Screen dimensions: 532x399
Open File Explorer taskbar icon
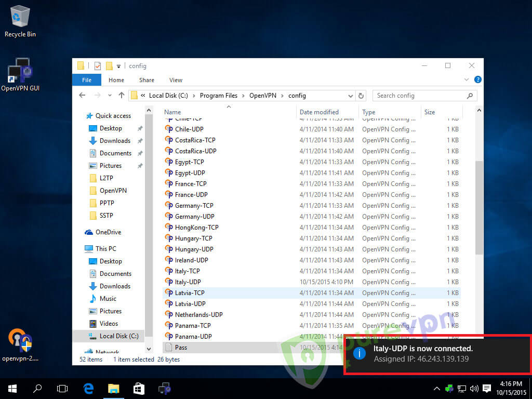click(114, 389)
